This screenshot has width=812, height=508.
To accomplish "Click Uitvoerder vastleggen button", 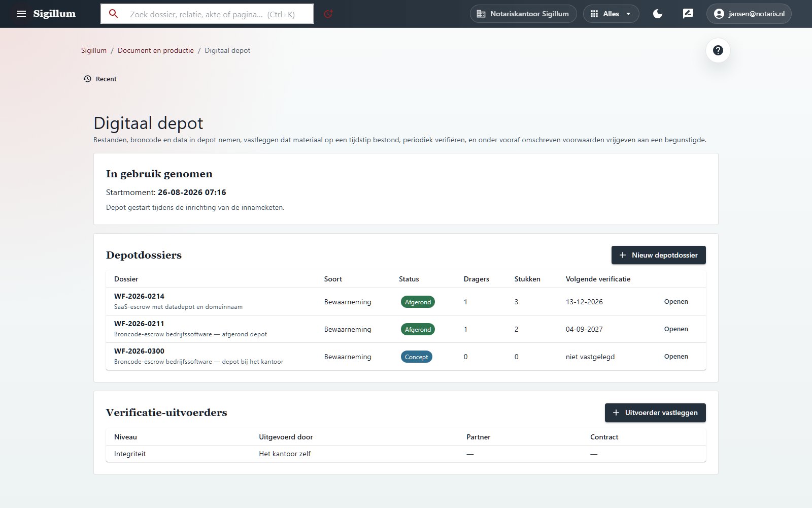I will click(655, 412).
